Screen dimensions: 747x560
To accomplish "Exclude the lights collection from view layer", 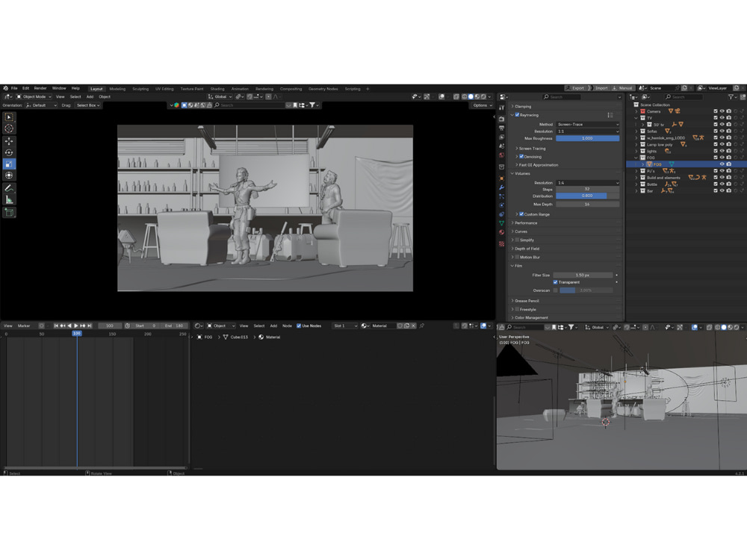I will pyautogui.click(x=716, y=152).
